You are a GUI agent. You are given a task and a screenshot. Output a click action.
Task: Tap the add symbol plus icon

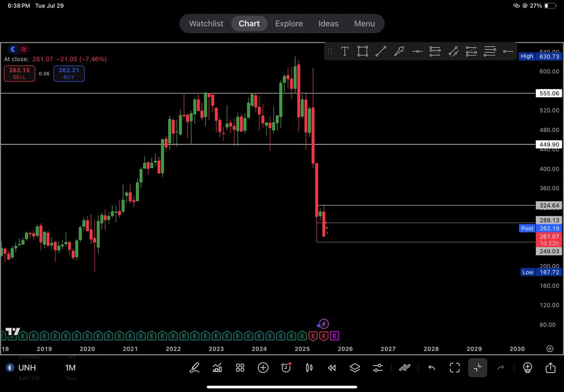point(263,368)
